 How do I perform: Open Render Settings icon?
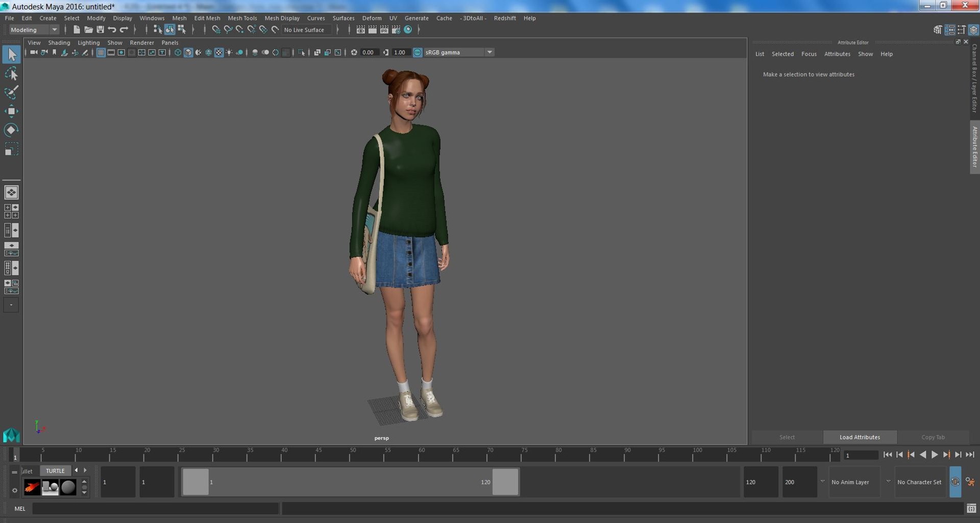click(396, 30)
